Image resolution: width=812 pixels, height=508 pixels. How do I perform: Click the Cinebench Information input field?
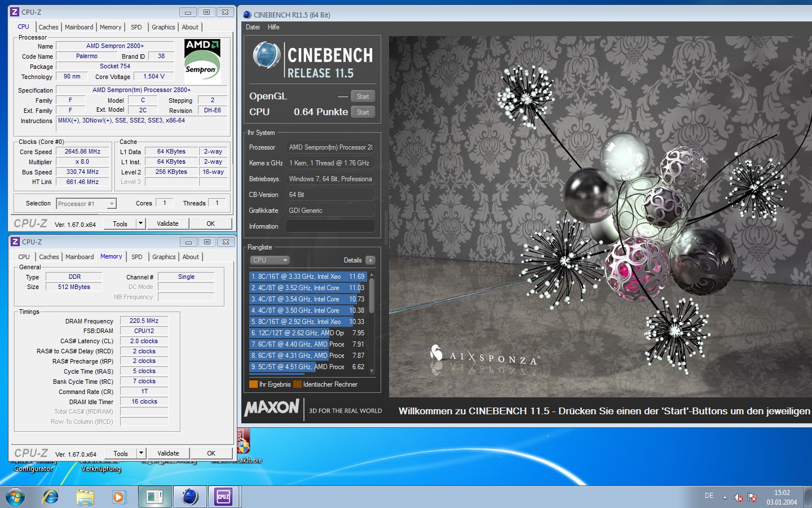(330, 226)
